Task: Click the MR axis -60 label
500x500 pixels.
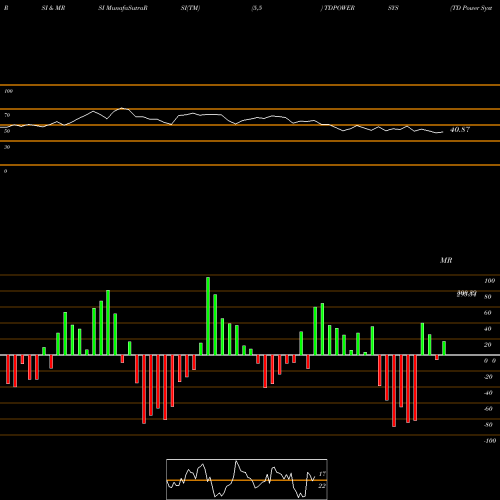Action: 488,409
